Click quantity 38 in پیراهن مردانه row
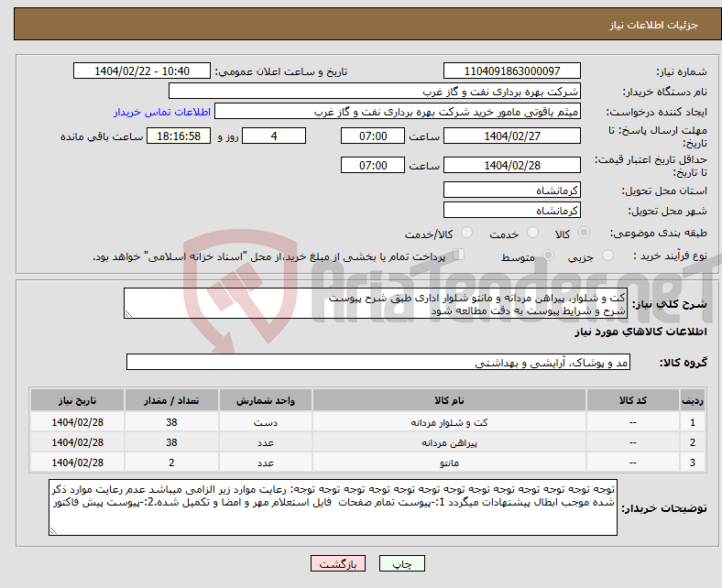This screenshot has width=722, height=588. 171,442
